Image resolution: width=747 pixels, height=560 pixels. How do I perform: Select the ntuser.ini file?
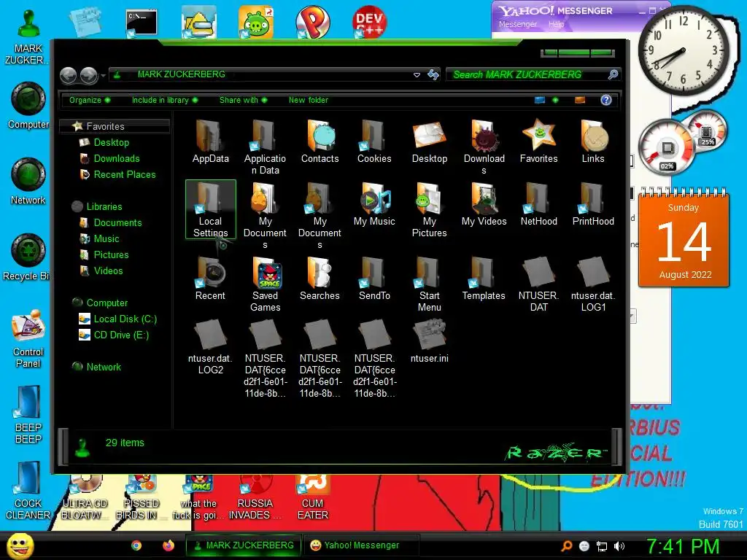point(429,341)
